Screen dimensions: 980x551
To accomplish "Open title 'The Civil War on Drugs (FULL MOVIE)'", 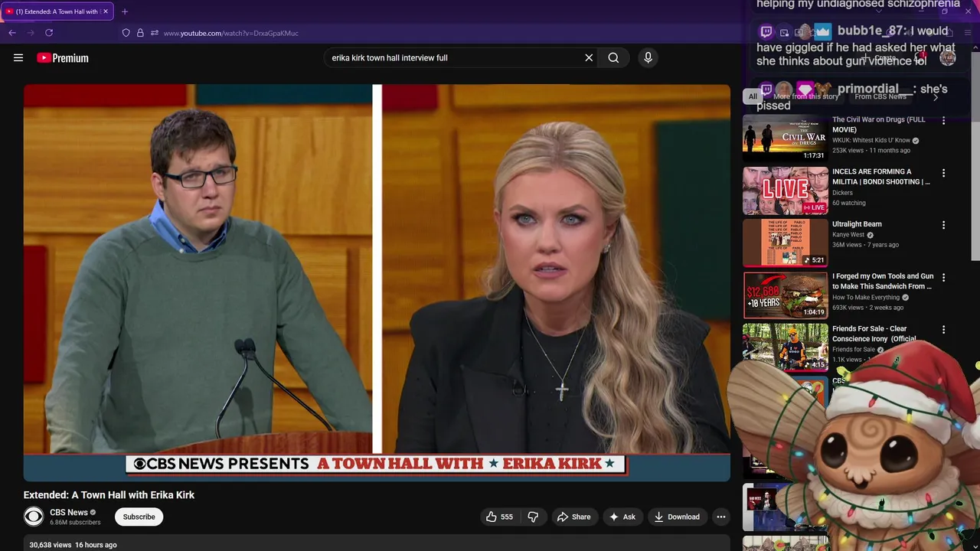I will [879, 125].
